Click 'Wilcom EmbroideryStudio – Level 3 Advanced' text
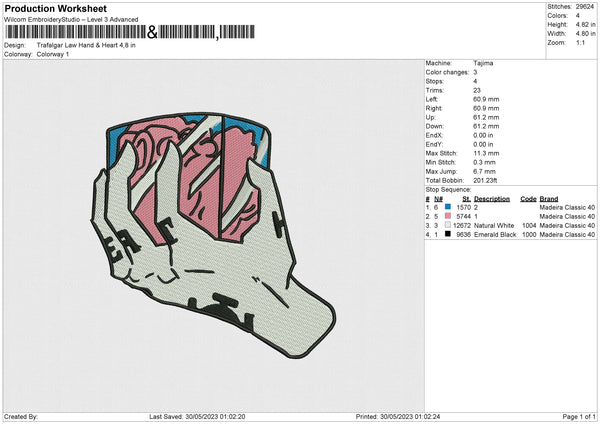Viewport: 600px width, 424px height. coord(71,20)
